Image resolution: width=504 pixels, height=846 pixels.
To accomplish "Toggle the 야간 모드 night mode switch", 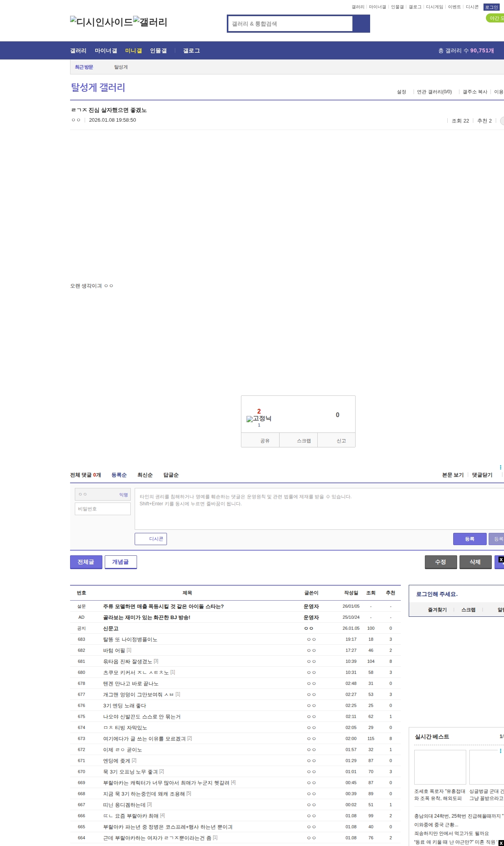I will [495, 18].
